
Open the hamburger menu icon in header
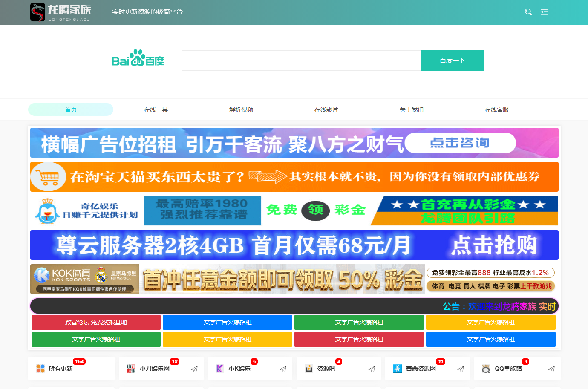coord(544,12)
